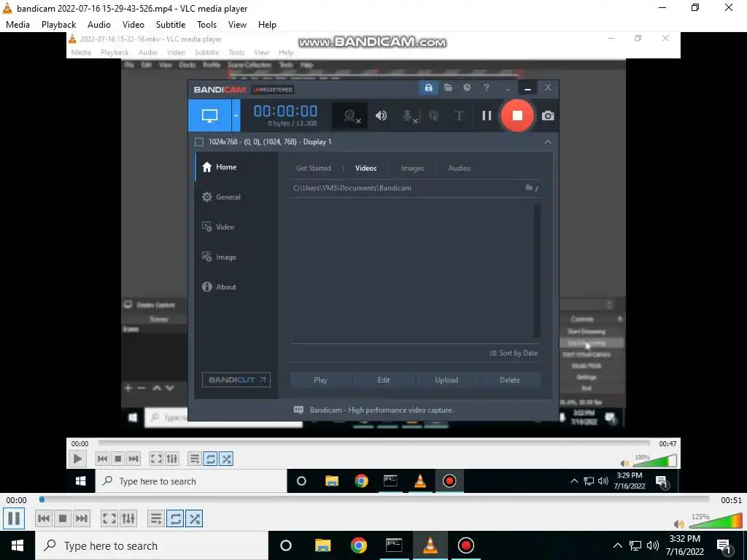
Task: Open the Playback menu in main VLC window
Action: click(58, 25)
